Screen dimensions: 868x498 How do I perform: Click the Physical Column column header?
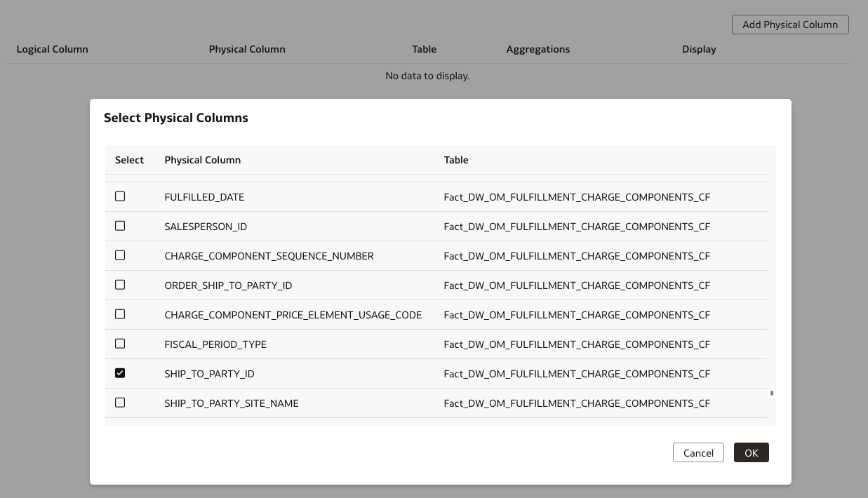[x=247, y=49]
